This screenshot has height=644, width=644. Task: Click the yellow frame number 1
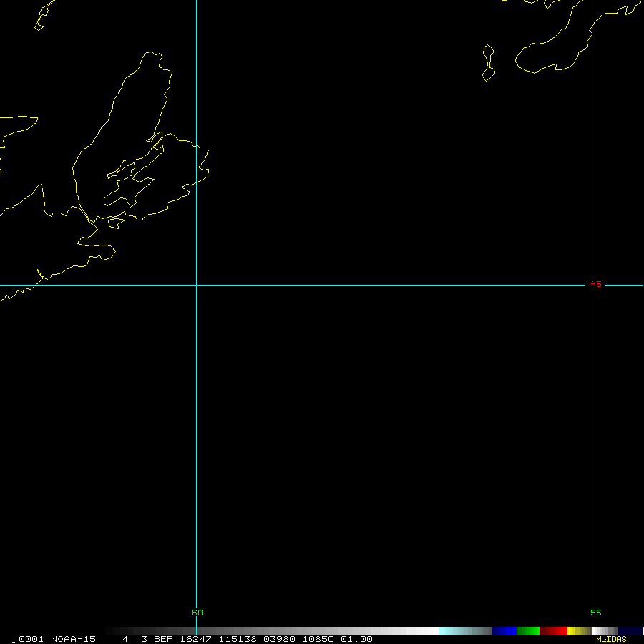click(13, 640)
